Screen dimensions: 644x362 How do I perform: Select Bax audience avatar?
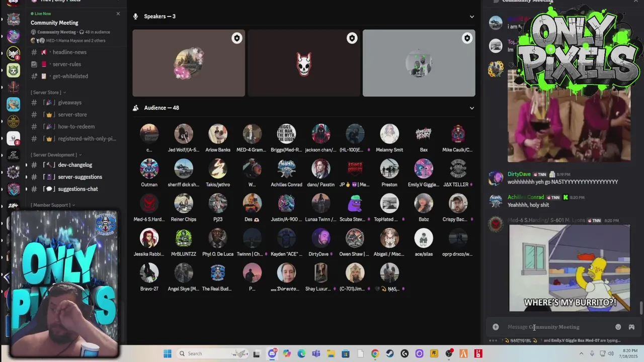(424, 134)
